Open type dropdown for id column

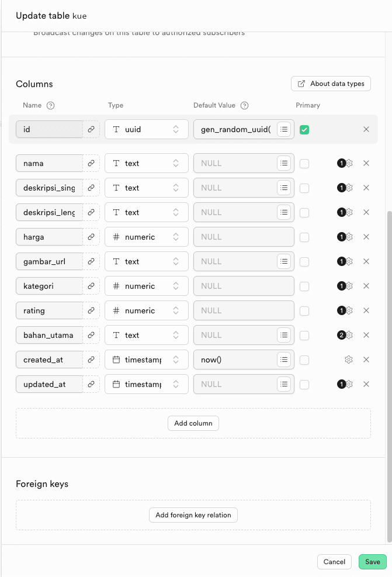coord(147,129)
